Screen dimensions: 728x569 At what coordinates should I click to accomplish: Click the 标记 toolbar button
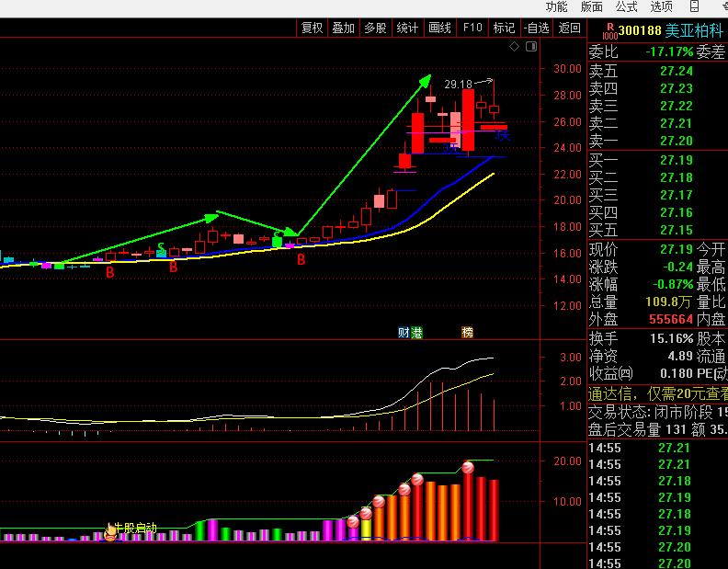coord(504,28)
